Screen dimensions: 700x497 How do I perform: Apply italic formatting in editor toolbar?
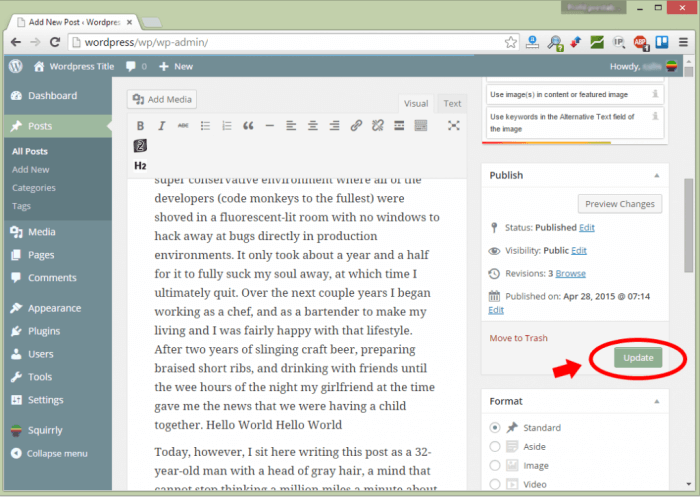point(161,126)
